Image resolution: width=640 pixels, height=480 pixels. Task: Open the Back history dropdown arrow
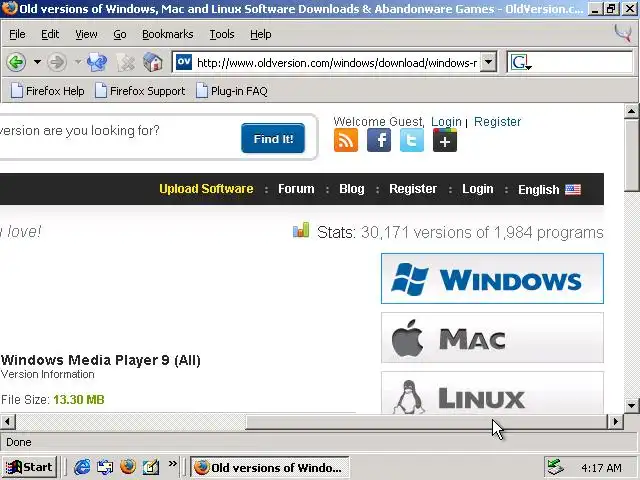37,62
